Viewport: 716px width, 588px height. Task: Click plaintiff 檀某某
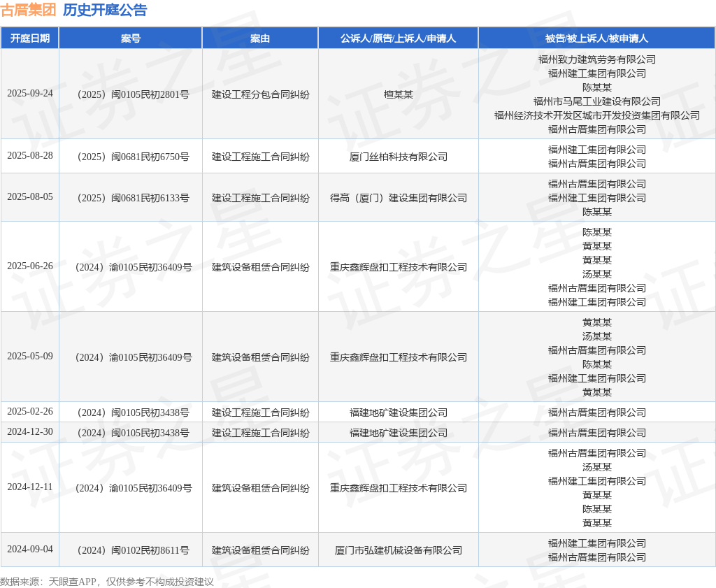pos(398,94)
